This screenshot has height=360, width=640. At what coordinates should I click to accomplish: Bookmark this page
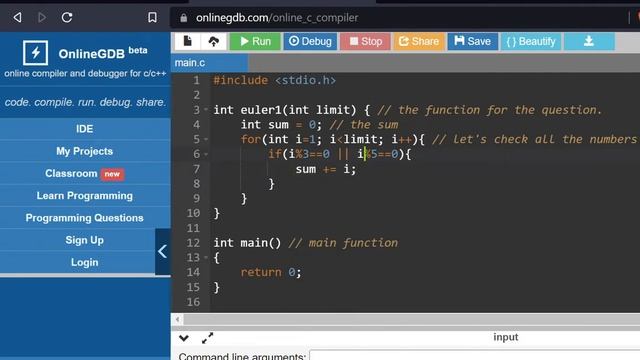click(152, 18)
